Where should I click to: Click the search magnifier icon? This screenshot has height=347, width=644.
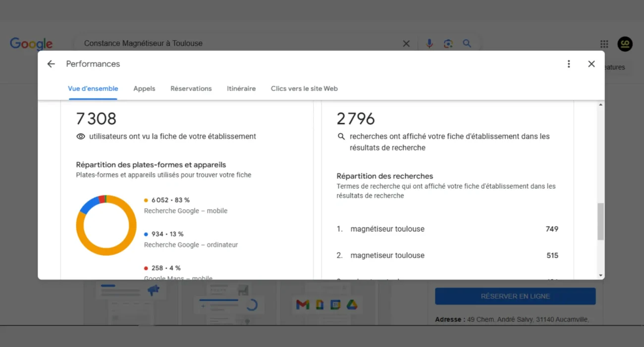(467, 44)
